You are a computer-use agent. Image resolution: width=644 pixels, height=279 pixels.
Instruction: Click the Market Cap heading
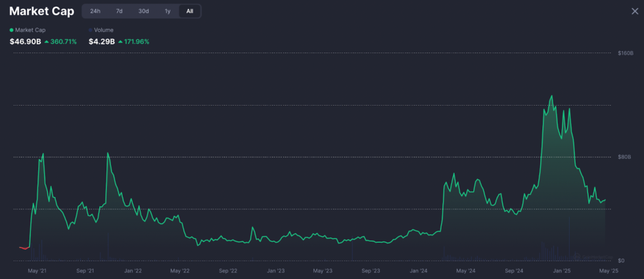[x=41, y=11]
